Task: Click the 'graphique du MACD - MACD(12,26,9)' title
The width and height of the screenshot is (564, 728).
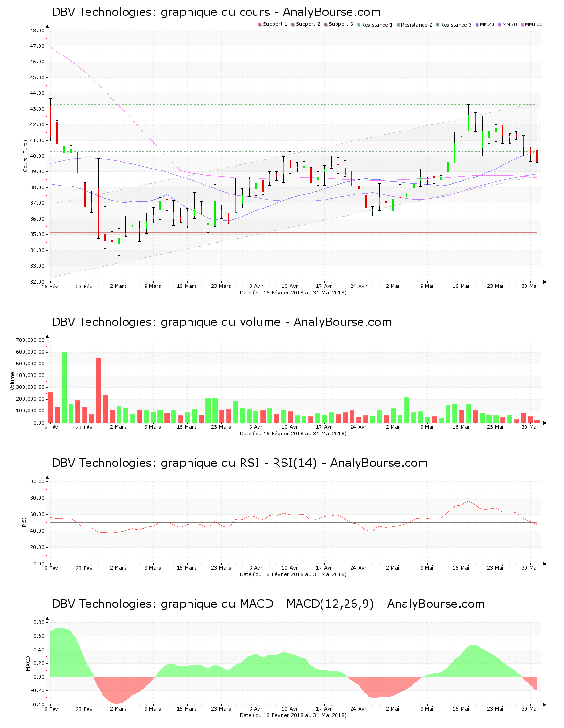Action: 268,604
